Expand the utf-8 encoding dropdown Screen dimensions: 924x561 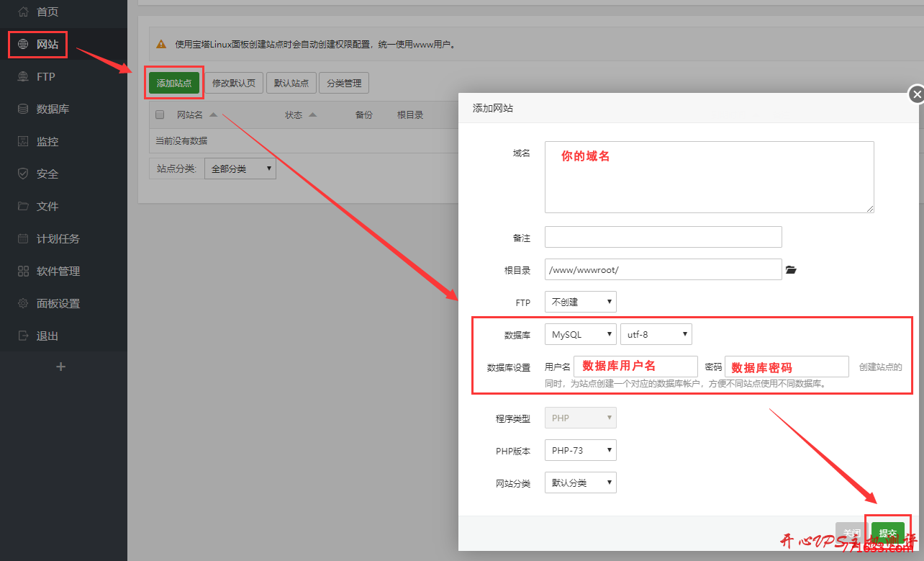[656, 334]
